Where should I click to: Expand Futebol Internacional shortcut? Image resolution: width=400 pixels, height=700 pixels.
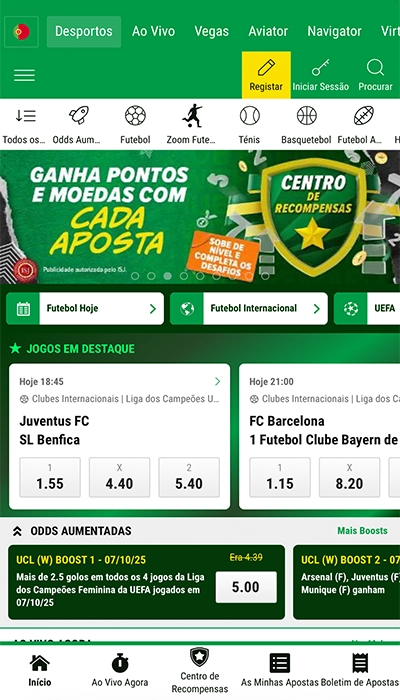pyautogui.click(x=249, y=308)
